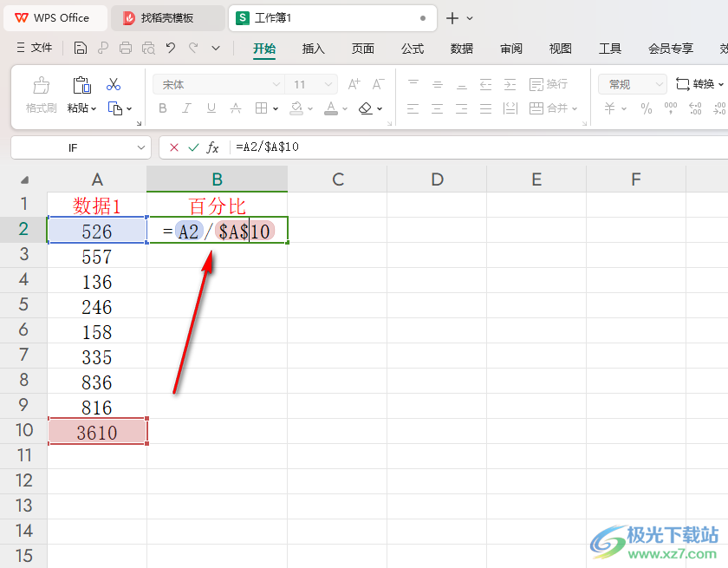Increase decimal places
The image size is (728, 568).
[x=695, y=108]
